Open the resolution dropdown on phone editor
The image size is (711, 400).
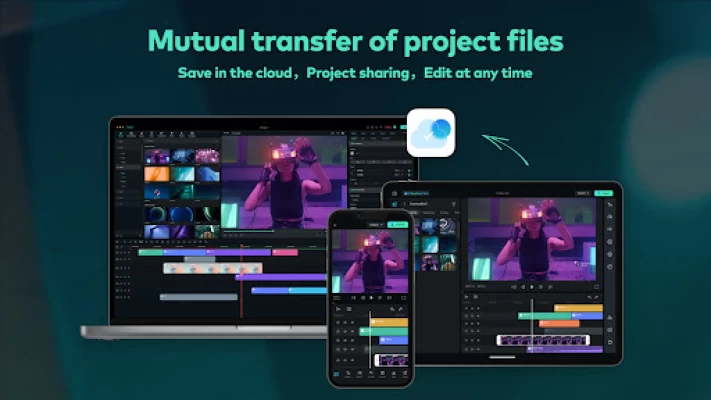pyautogui.click(x=376, y=225)
